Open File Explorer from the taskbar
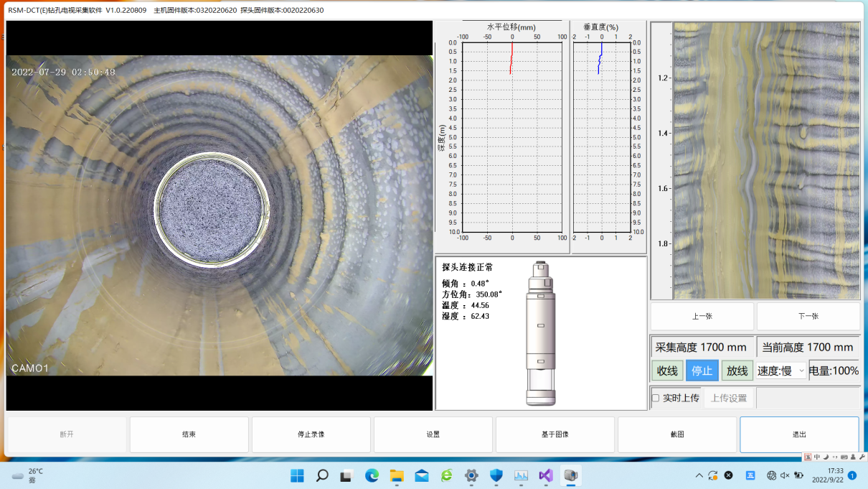868x489 pixels. click(x=397, y=475)
